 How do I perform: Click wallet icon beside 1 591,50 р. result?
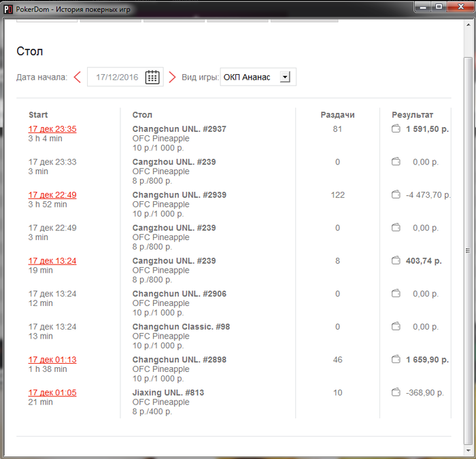pos(396,129)
